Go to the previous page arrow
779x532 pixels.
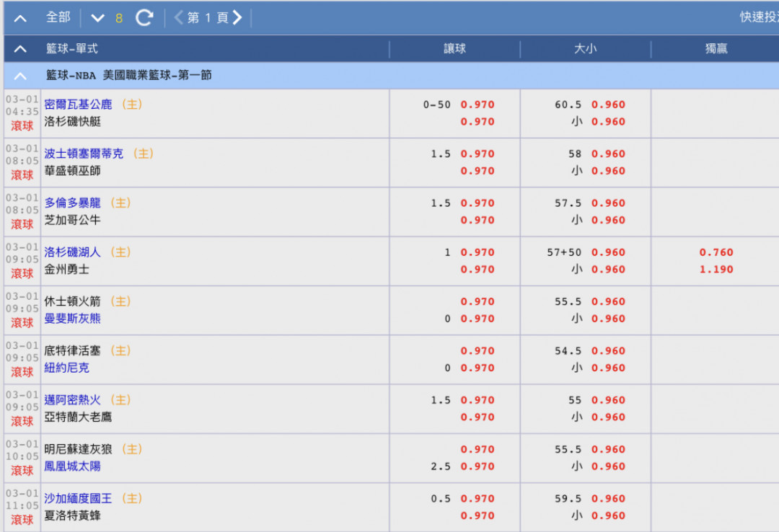tap(178, 18)
